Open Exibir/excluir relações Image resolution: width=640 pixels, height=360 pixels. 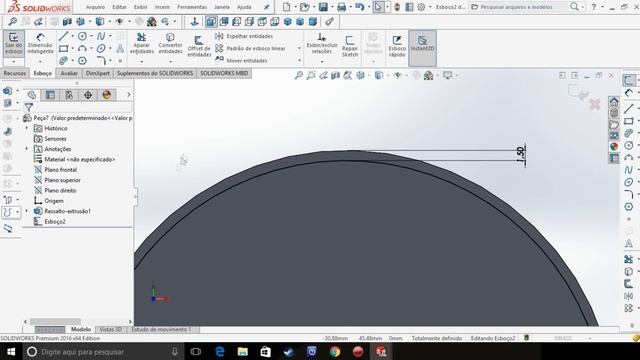click(322, 44)
